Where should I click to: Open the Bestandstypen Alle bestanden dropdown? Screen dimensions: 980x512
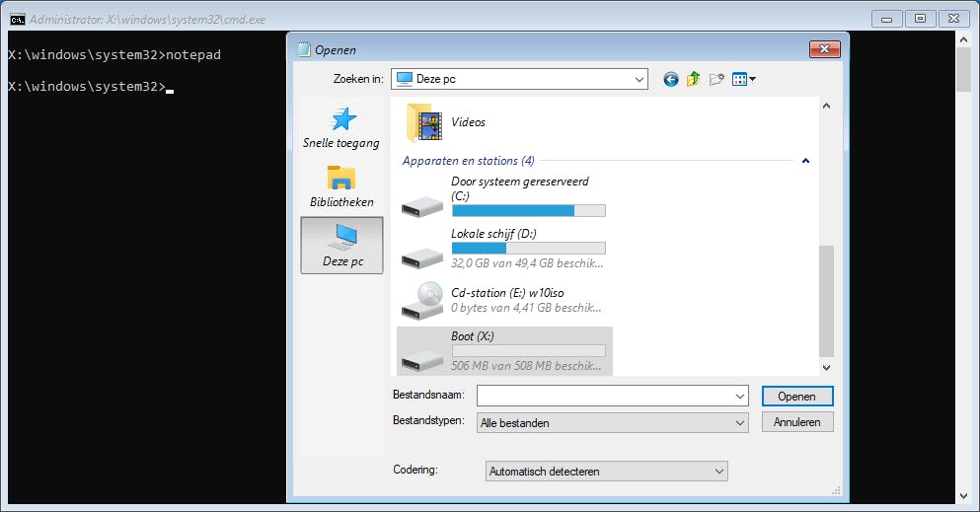pyautogui.click(x=613, y=422)
